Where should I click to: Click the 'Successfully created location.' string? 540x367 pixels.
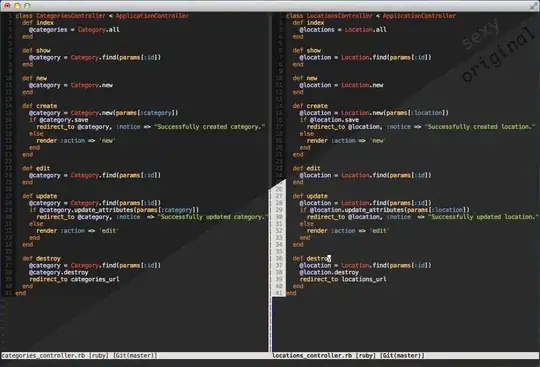coord(480,127)
